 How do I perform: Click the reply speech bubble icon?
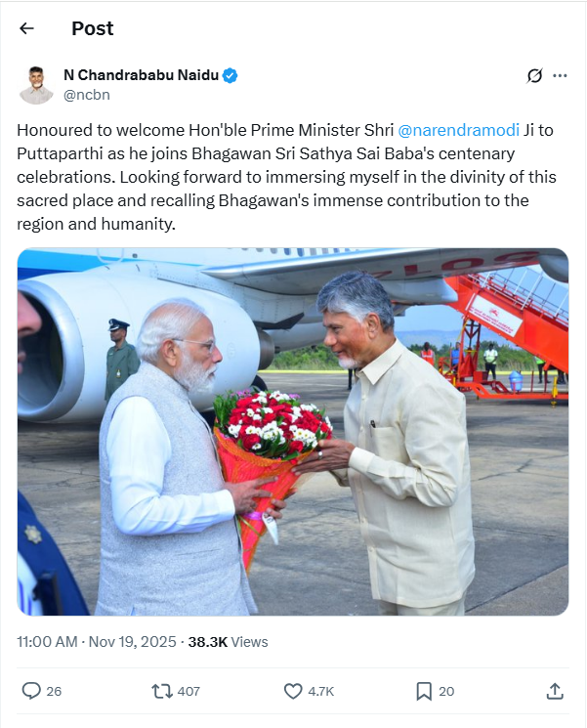point(31,691)
